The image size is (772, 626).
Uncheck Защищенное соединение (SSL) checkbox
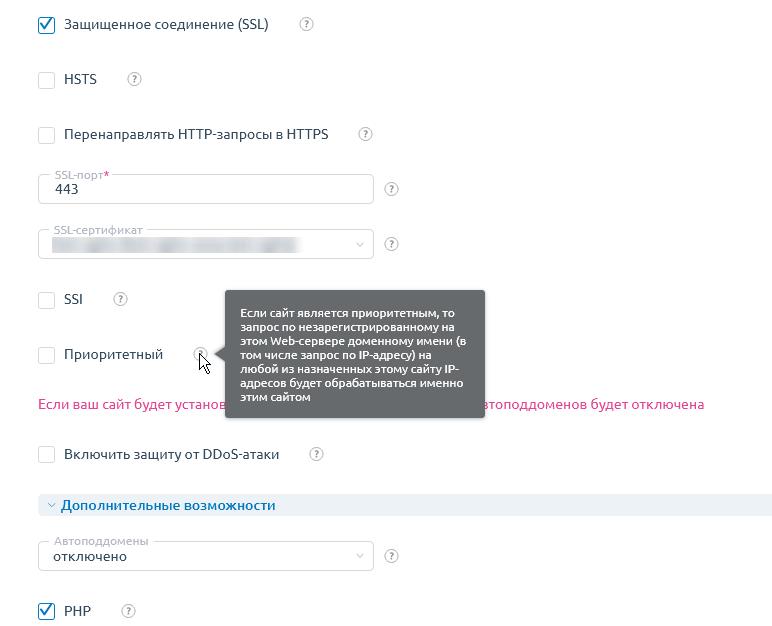click(x=46, y=25)
